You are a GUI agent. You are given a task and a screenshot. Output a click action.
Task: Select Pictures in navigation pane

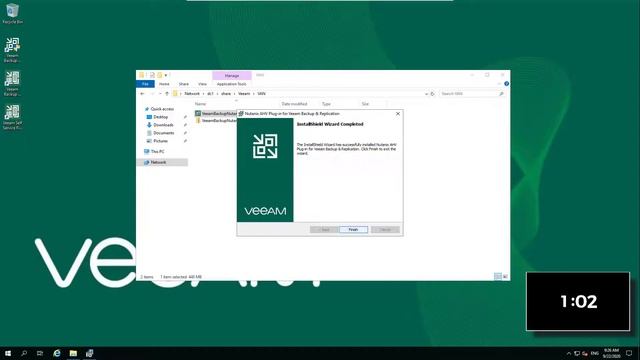tap(160, 141)
